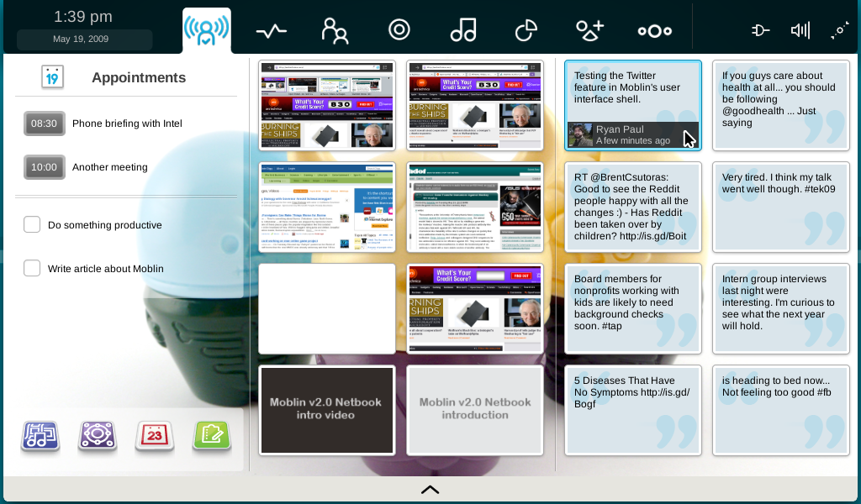This screenshot has width=861, height=504.
Task: Launch the green notes app icon
Action: pos(212,437)
